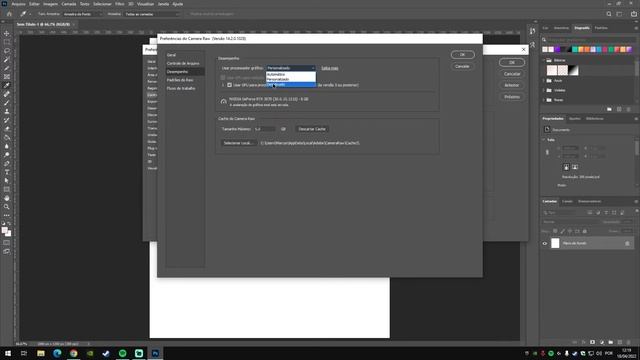Select the Lasso tool
Viewport: 640px width, 360px height.
pyautogui.click(x=7, y=51)
